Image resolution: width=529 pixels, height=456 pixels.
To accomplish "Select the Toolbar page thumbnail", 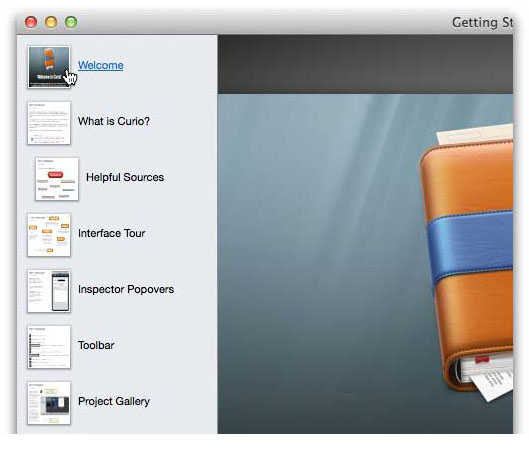I will (49, 347).
